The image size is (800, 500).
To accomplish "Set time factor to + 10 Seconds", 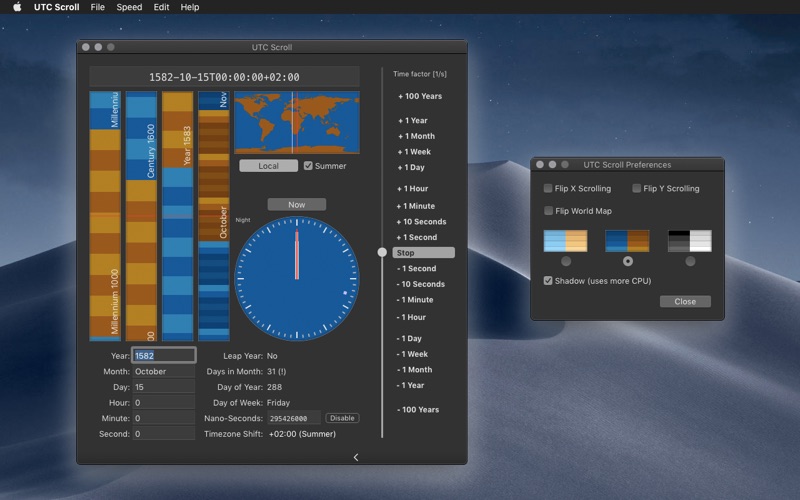I will (x=421, y=221).
